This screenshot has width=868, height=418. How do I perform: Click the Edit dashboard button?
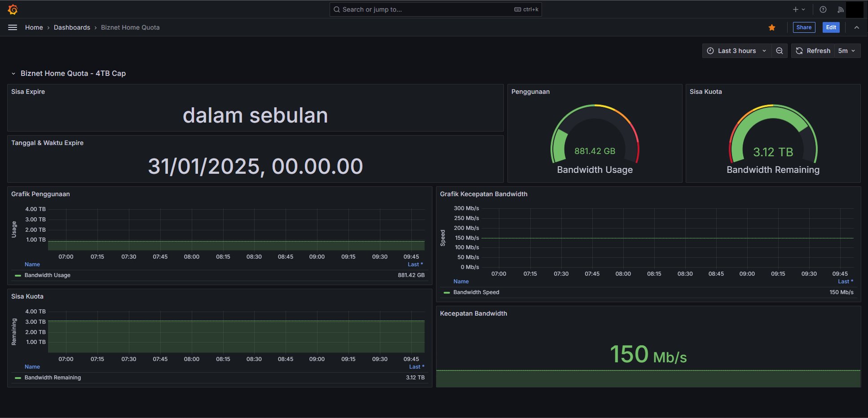click(831, 27)
